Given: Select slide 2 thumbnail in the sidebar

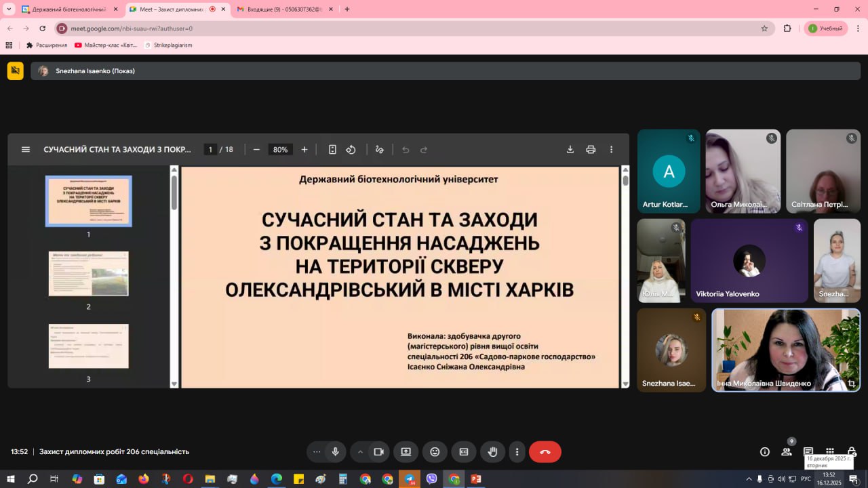Looking at the screenshot, I should click(88, 274).
